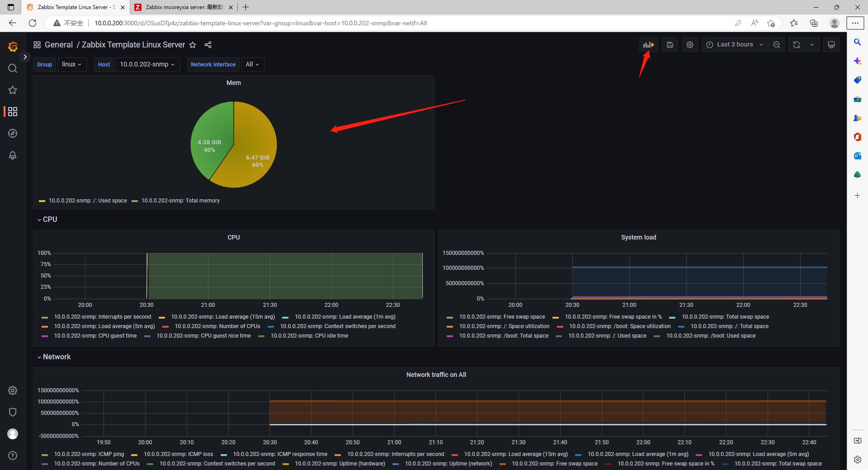The width and height of the screenshot is (868, 470).
Task: Collapse the Network row section
Action: click(x=54, y=357)
